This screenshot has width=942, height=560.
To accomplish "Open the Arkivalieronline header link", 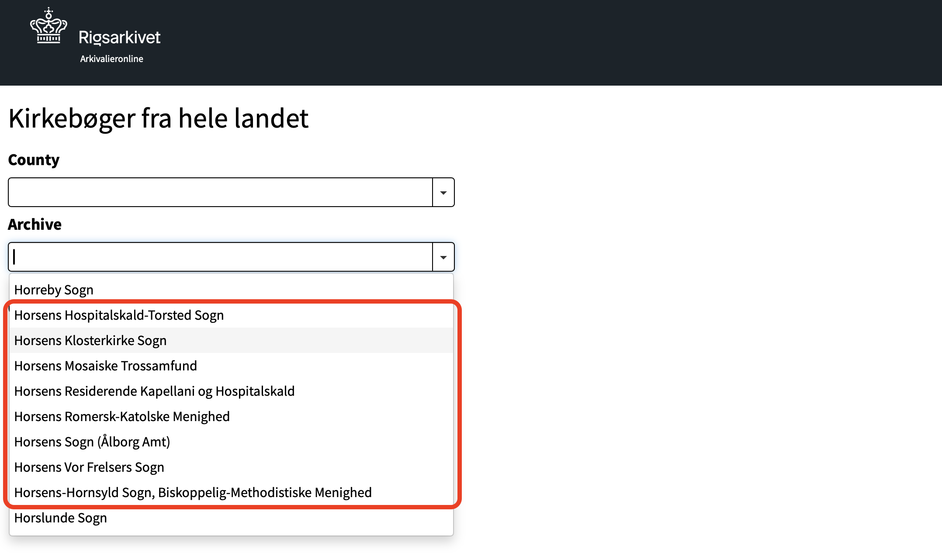I will 111,59.
